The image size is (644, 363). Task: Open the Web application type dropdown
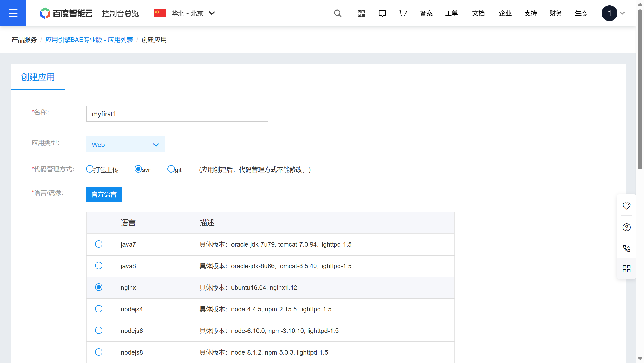pyautogui.click(x=125, y=144)
